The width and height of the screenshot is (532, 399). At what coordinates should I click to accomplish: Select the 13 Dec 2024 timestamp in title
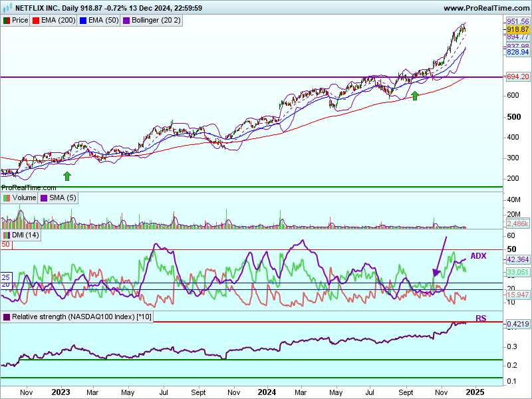click(x=153, y=8)
